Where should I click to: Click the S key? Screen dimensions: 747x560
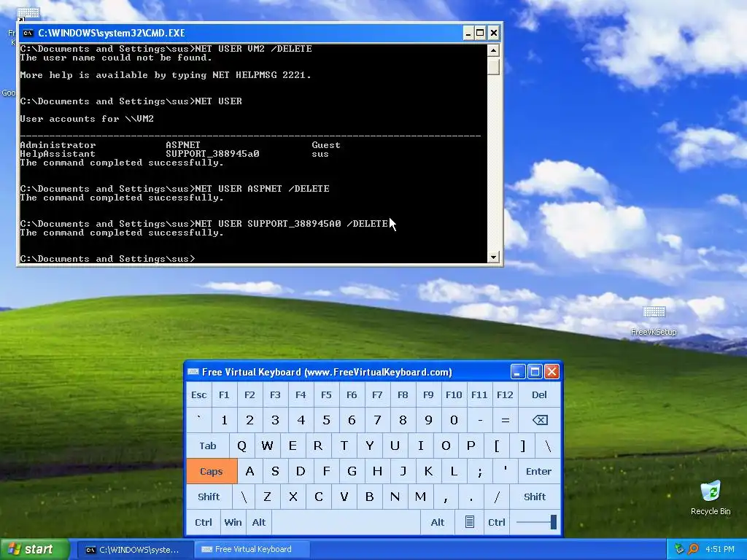click(275, 472)
